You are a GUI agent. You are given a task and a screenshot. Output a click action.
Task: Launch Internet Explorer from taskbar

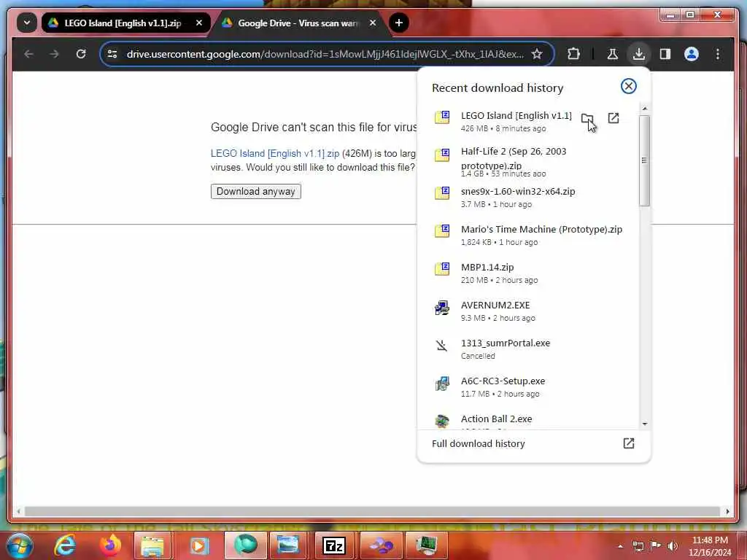tap(65, 545)
